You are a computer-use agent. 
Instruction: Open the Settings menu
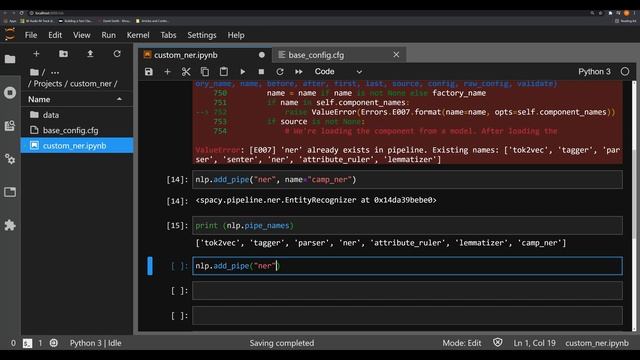click(202, 35)
